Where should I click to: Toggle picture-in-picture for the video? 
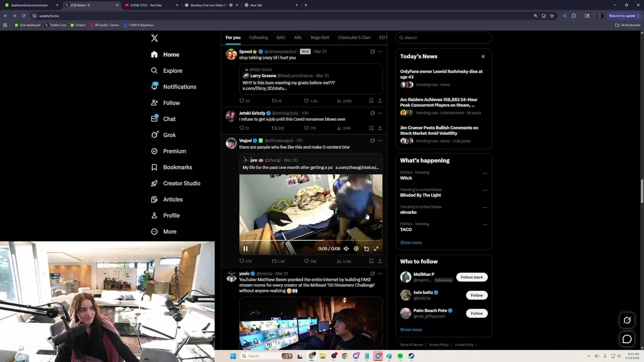click(366, 248)
